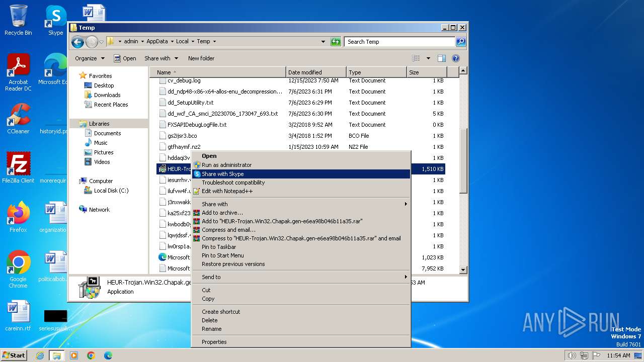
Task: Click the Back navigation arrow in Explorer
Action: click(x=77, y=42)
